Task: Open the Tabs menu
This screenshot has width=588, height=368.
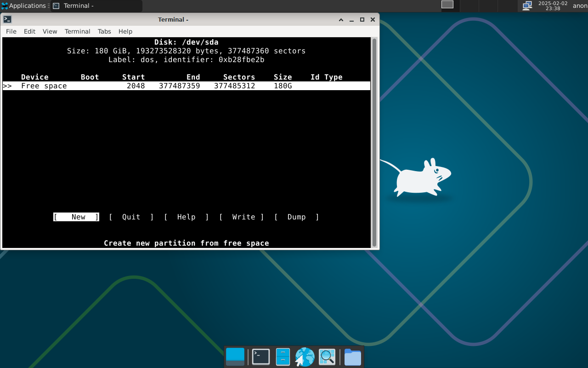Action: [x=104, y=31]
